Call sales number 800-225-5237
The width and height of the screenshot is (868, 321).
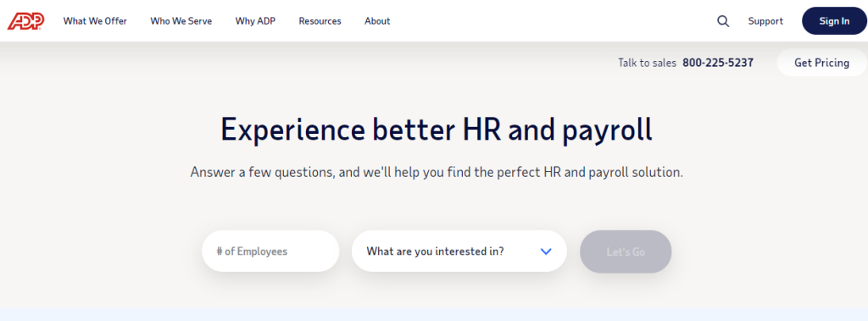(x=717, y=63)
